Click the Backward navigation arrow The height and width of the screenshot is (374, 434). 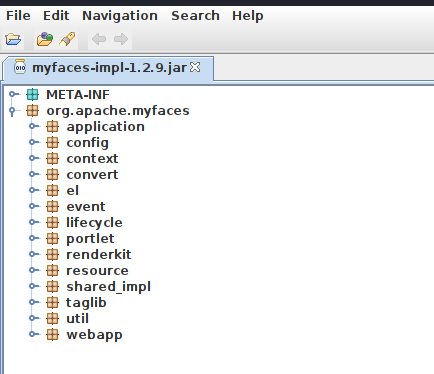coord(99,39)
